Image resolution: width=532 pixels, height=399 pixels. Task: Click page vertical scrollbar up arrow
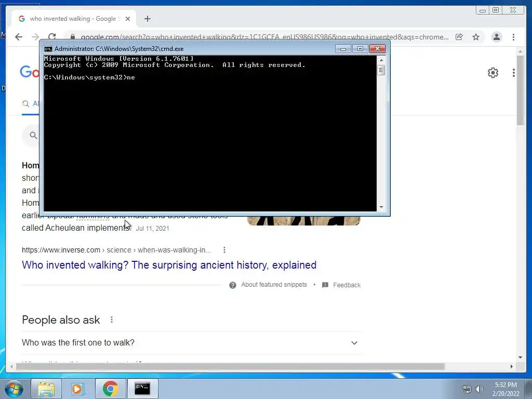[x=520, y=51]
